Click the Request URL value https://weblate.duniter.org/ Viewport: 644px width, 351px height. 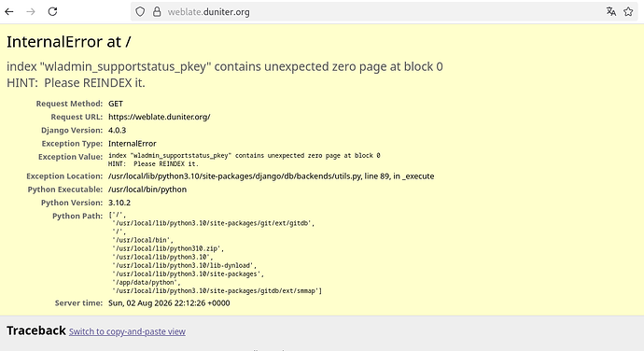160,117
